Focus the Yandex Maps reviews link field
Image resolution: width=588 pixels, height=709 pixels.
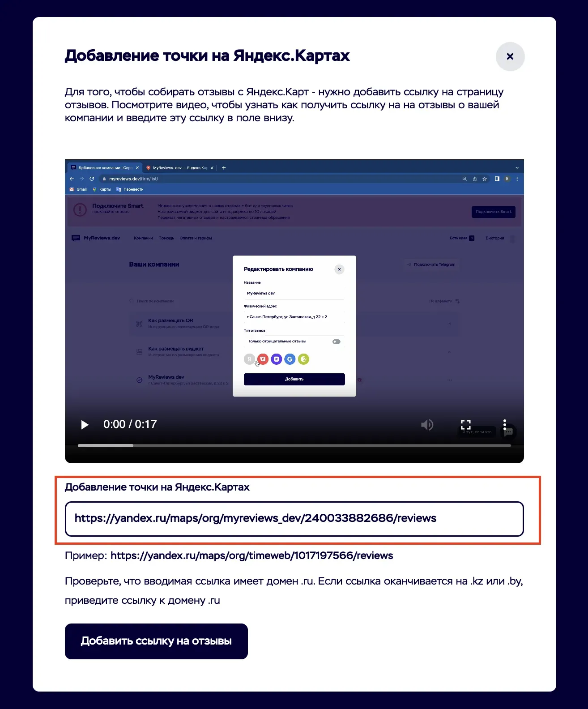tap(294, 518)
